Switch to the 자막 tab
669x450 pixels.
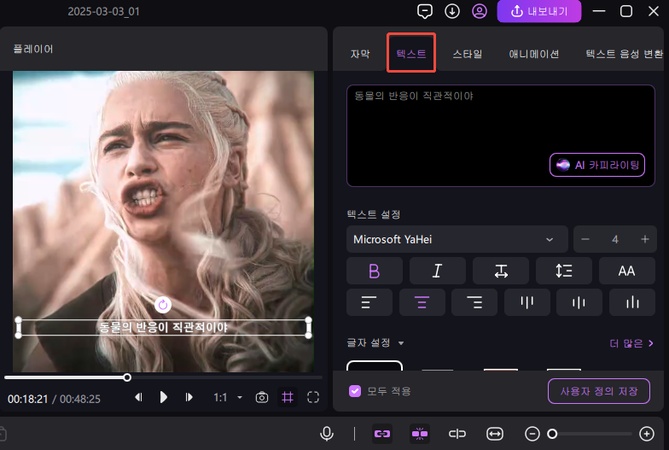coord(360,54)
